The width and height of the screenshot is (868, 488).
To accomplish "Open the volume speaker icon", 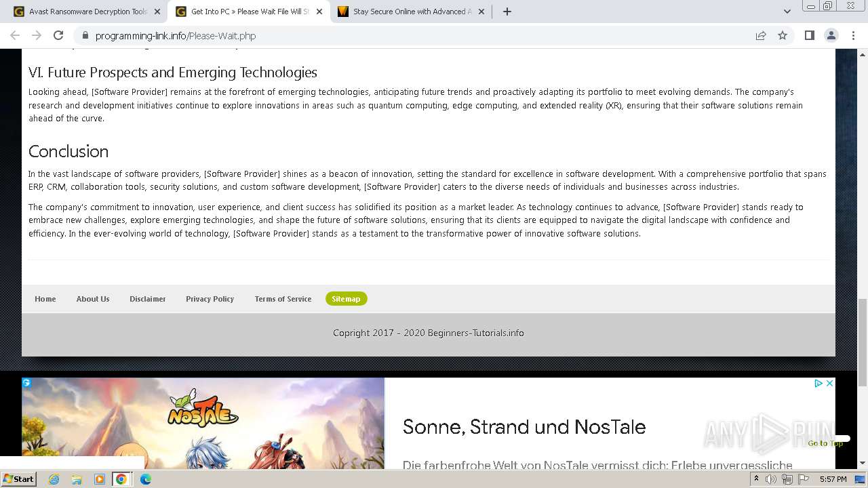I will point(771,479).
